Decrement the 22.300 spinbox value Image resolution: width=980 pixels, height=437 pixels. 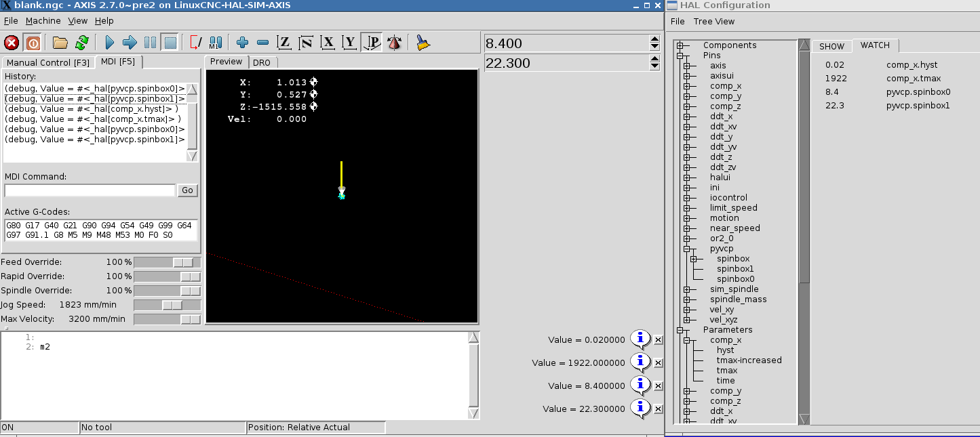654,66
